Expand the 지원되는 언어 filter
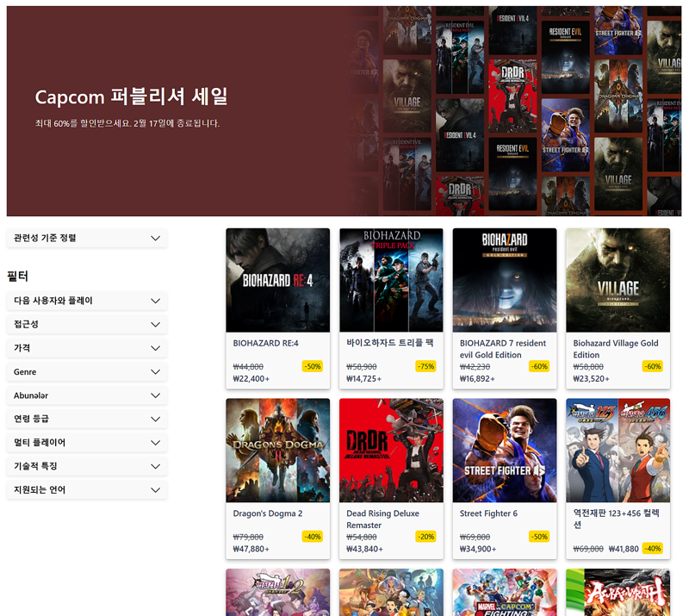 [87, 490]
